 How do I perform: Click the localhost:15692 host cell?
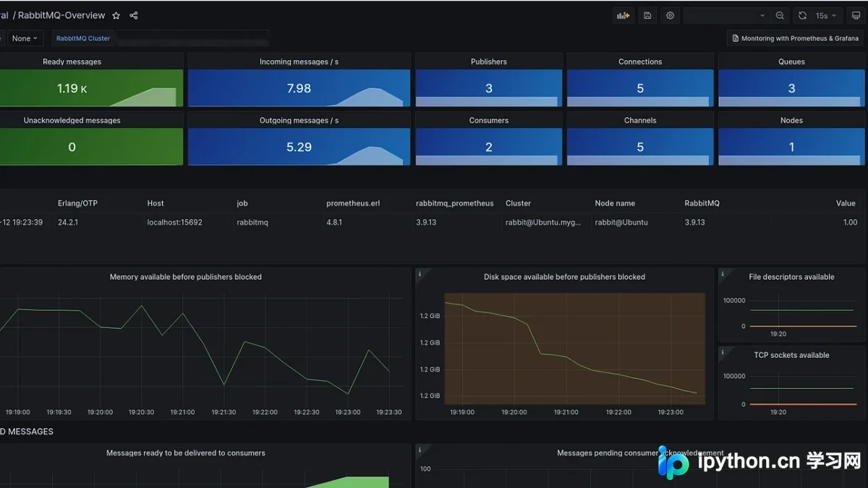174,222
